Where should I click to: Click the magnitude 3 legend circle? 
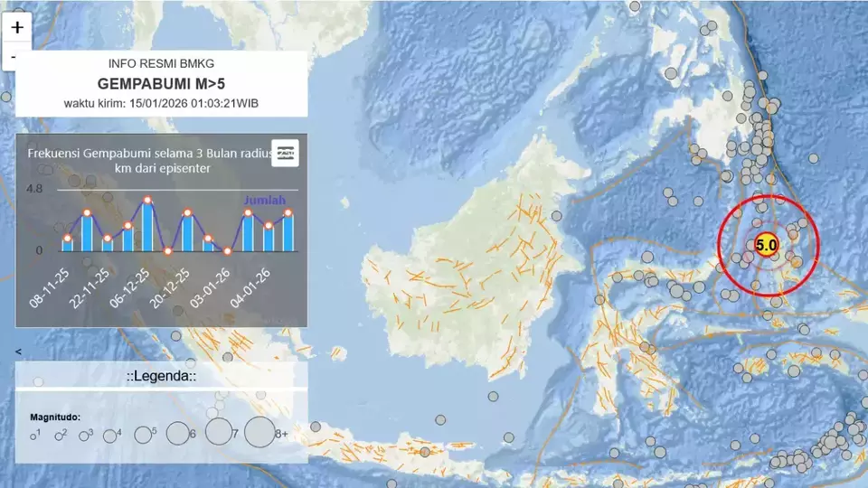coord(83,436)
